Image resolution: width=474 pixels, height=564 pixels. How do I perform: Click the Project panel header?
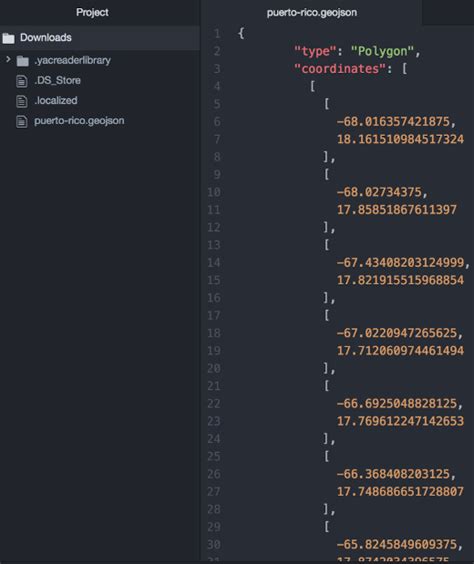click(92, 12)
